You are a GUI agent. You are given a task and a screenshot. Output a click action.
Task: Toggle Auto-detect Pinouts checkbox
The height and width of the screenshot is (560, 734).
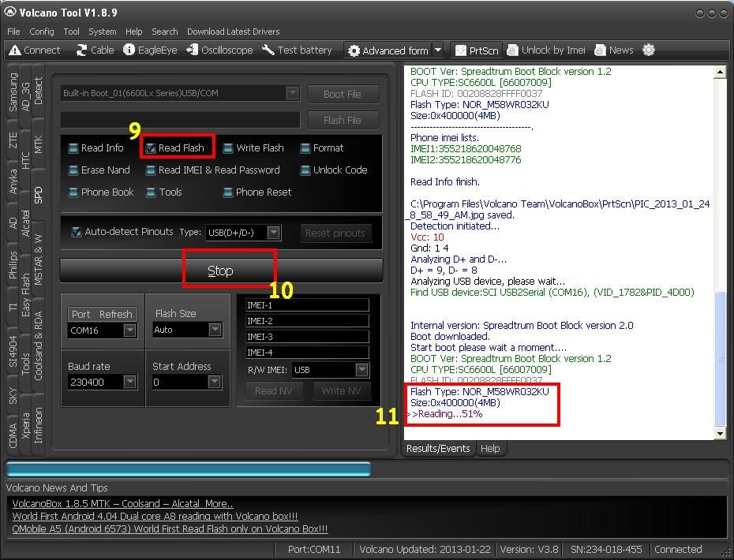click(x=77, y=232)
